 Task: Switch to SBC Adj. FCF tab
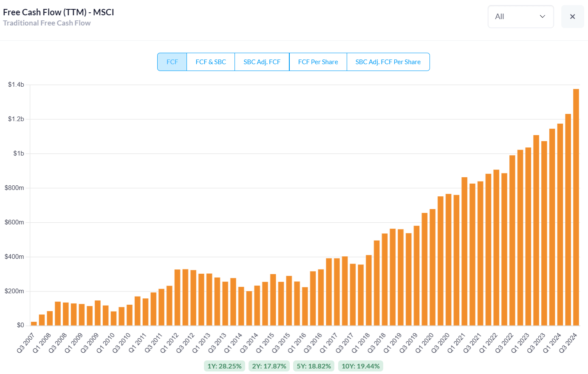tap(262, 62)
